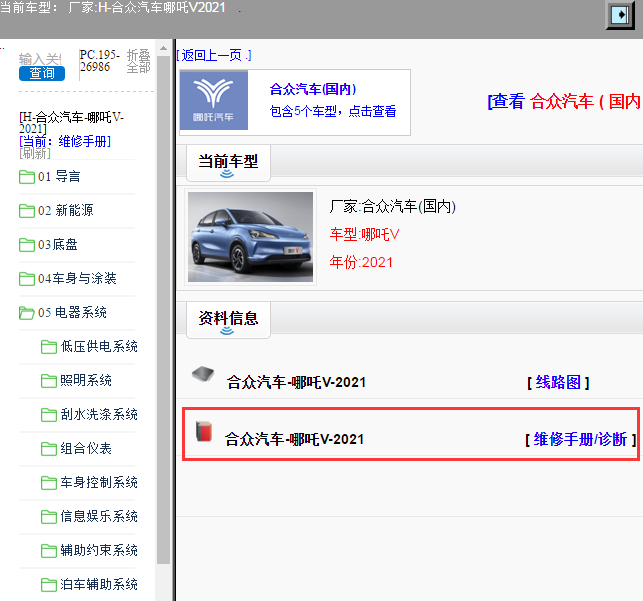Select the 辅助约束系统 tree item text
This screenshot has width=643, height=601.
coord(99,551)
